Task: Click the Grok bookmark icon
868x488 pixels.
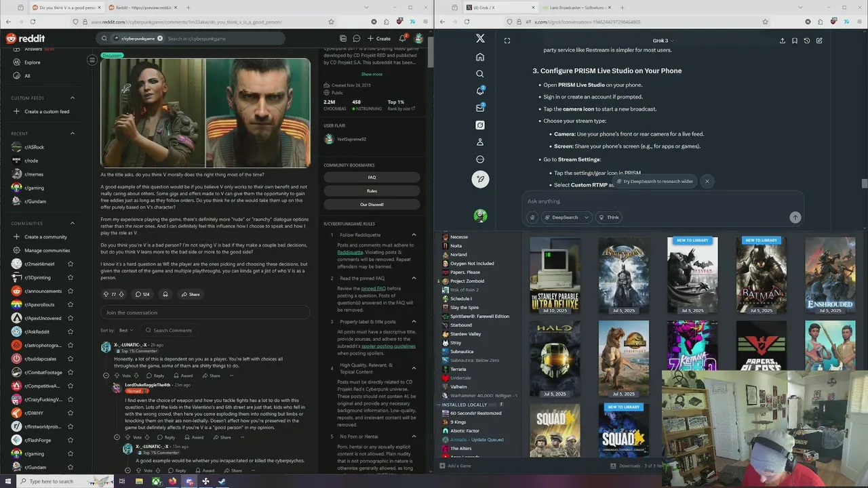Action: pyautogui.click(x=795, y=41)
